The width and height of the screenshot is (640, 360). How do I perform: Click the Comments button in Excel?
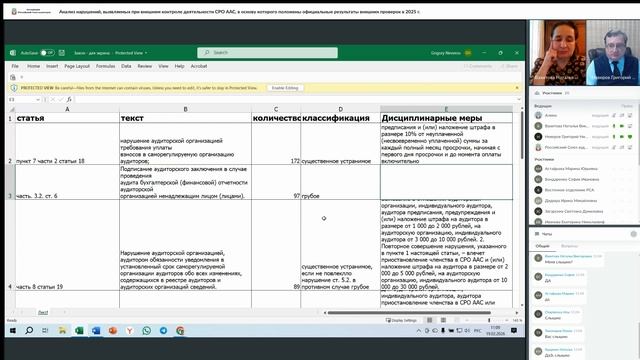point(478,66)
